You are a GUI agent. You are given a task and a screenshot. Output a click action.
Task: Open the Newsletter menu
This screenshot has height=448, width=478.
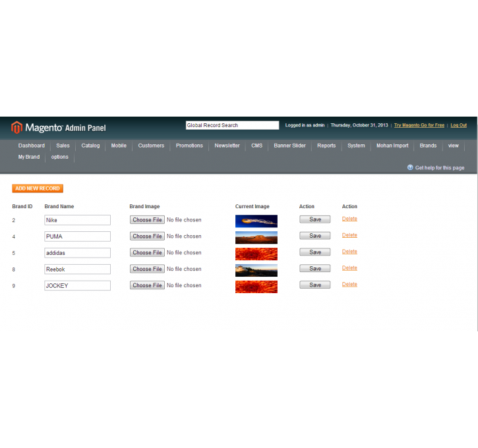227,146
